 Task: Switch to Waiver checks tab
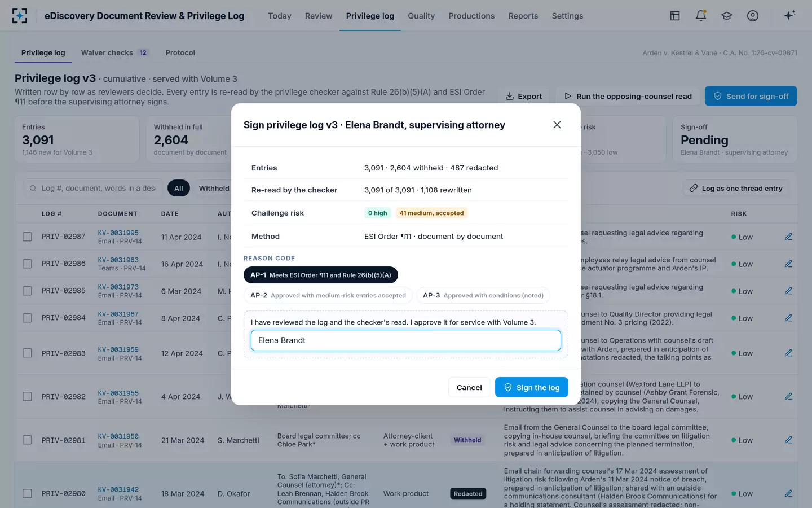pyautogui.click(x=114, y=52)
